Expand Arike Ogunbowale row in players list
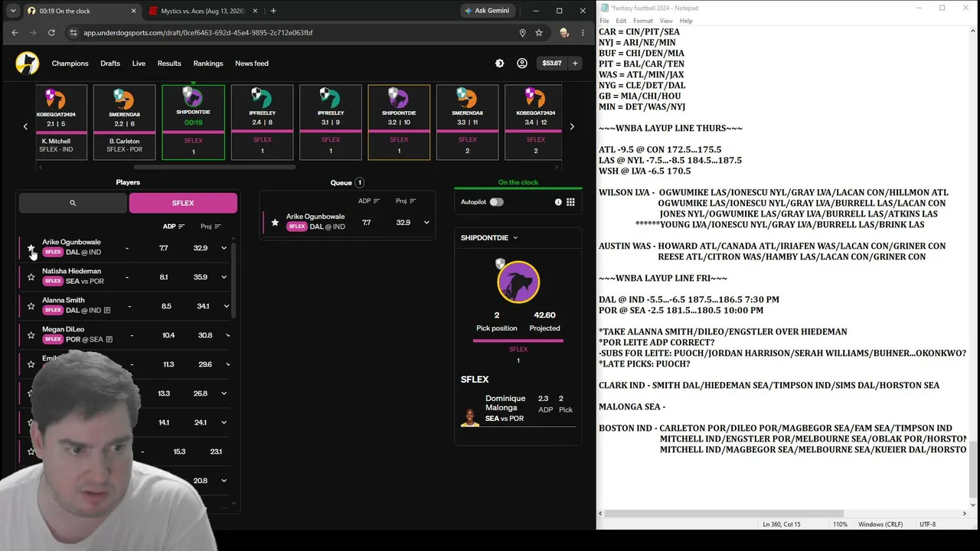 224,248
